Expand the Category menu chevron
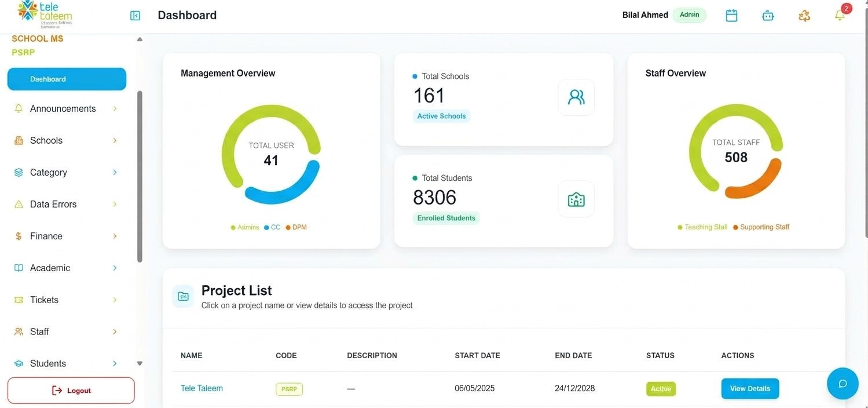Screen dimensions: 868x408 tap(115, 172)
